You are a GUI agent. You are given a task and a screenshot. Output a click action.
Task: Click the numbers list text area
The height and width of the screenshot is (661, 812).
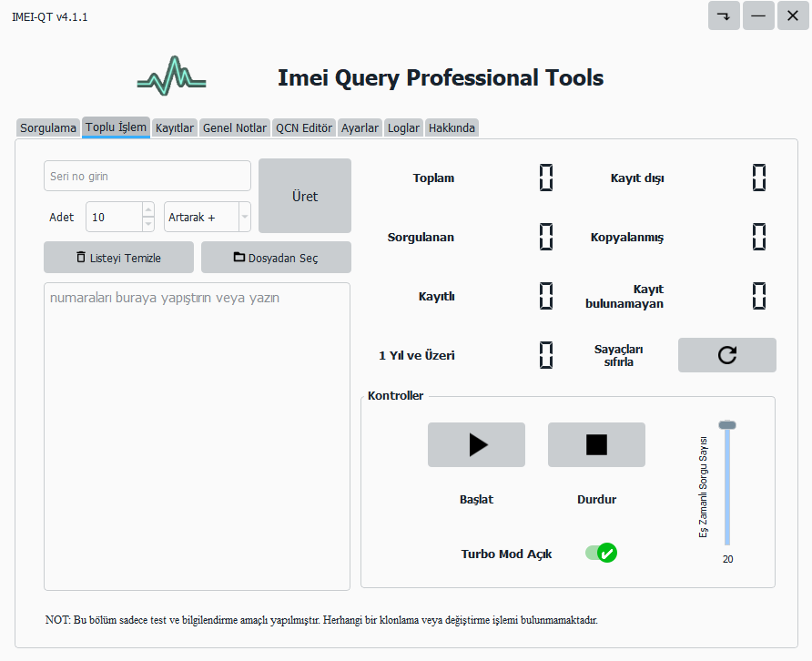(x=197, y=435)
